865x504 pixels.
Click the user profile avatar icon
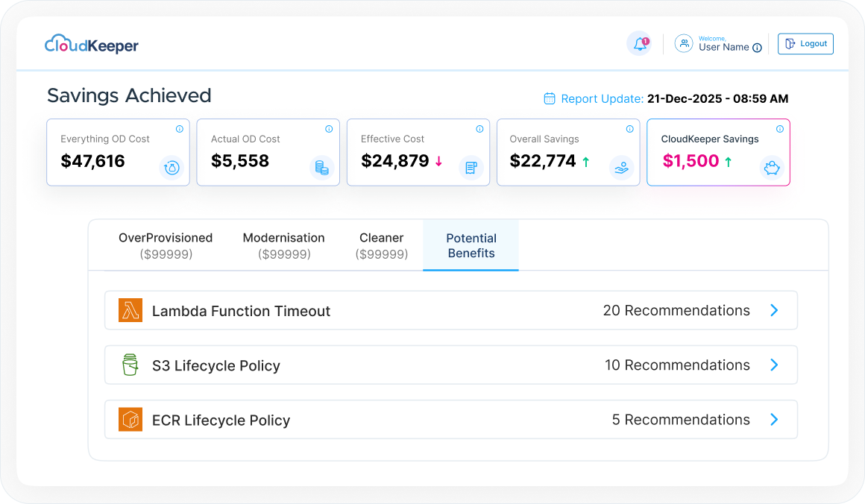[x=684, y=43]
